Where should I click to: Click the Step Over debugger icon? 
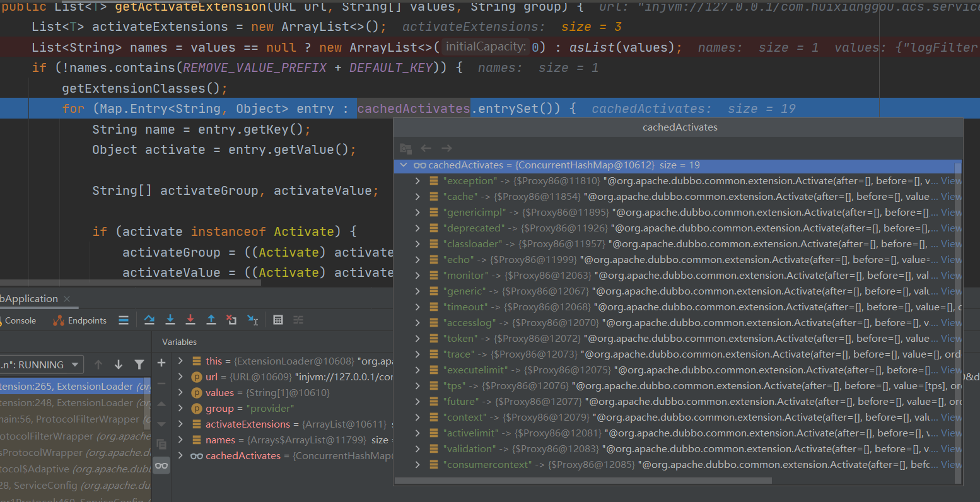[149, 320]
